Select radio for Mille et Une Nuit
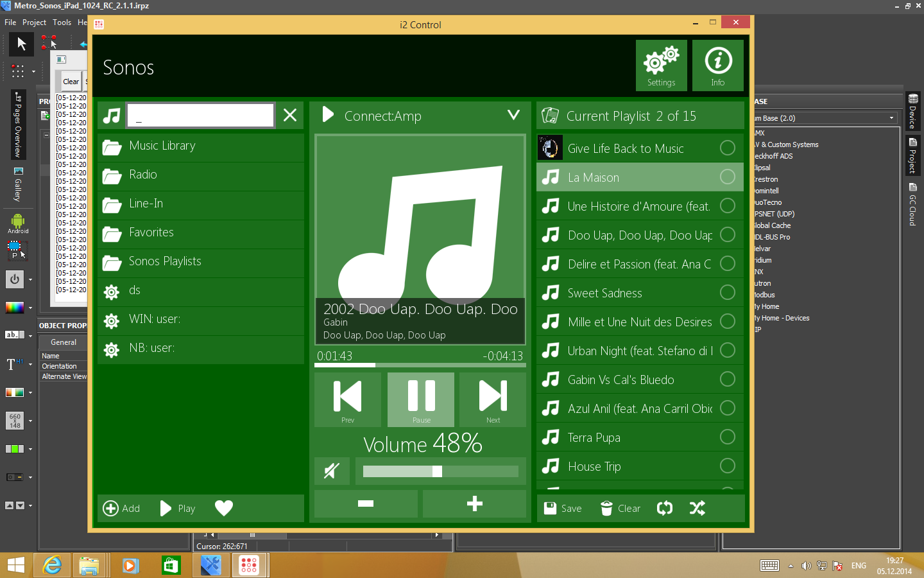The image size is (924, 578). (728, 321)
